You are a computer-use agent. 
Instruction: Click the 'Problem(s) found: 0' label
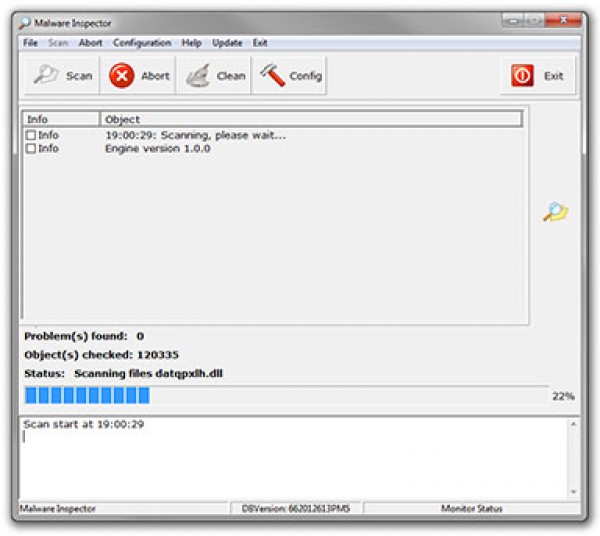point(84,336)
